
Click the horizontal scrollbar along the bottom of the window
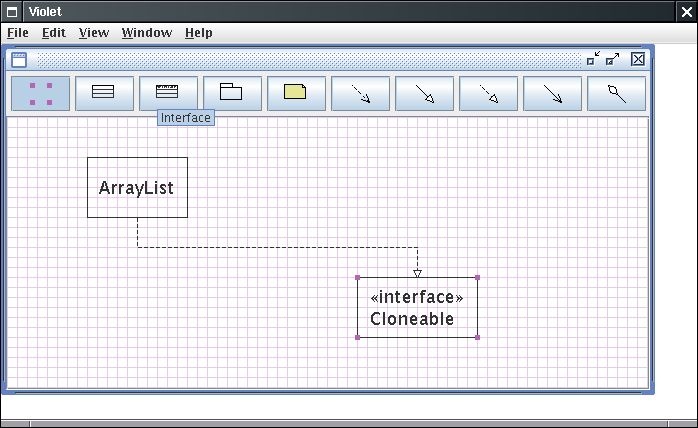click(349, 424)
